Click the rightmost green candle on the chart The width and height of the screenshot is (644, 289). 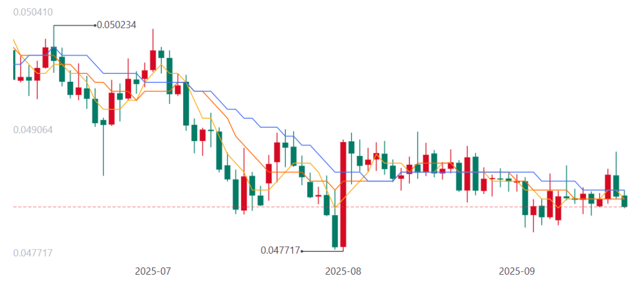click(x=624, y=201)
